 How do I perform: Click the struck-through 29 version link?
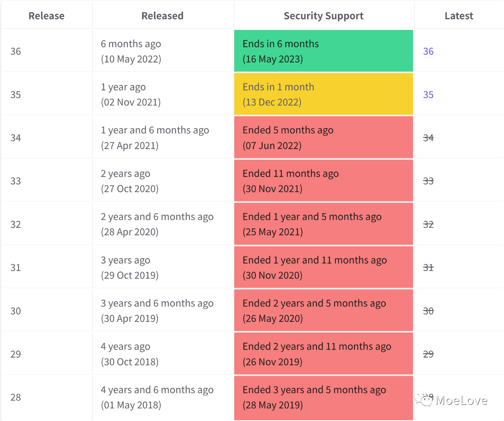(x=428, y=355)
